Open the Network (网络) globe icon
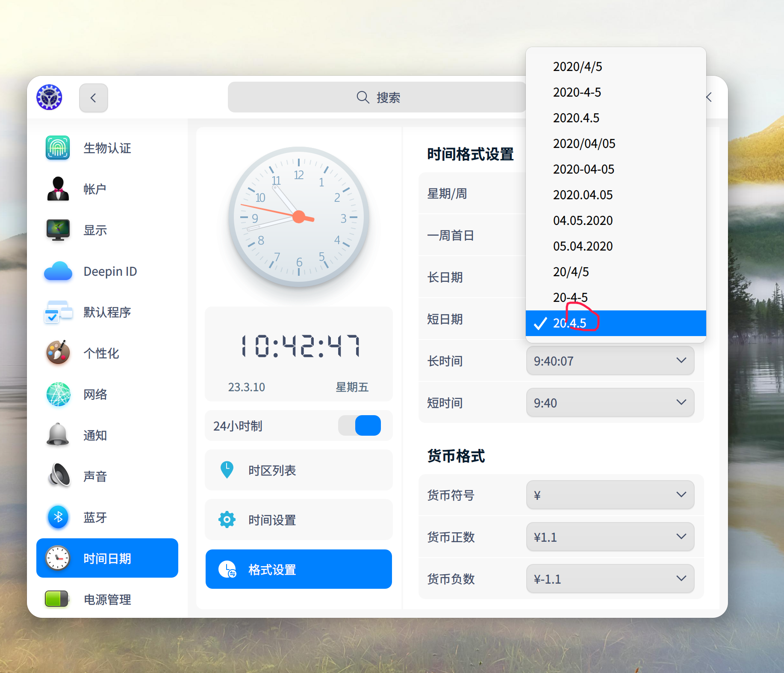 [58, 394]
